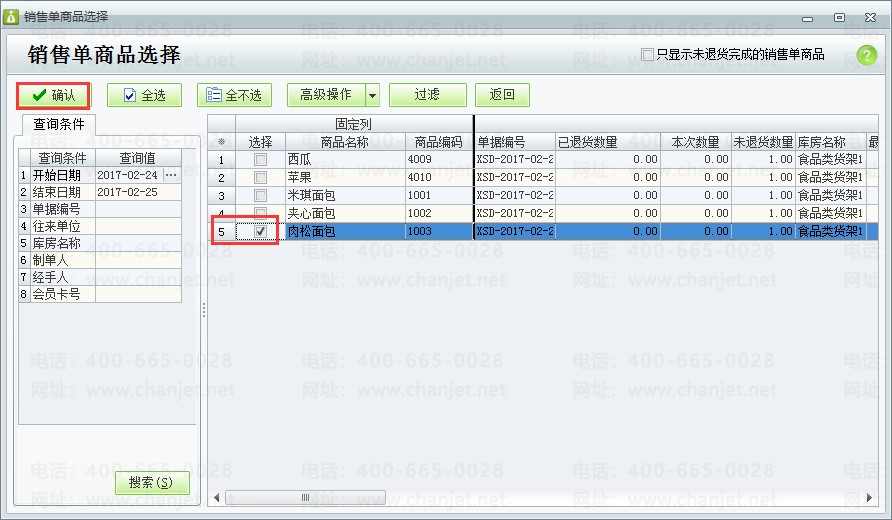The height and width of the screenshot is (520, 892).
Task: Click the green help question mark icon
Action: (x=866, y=55)
